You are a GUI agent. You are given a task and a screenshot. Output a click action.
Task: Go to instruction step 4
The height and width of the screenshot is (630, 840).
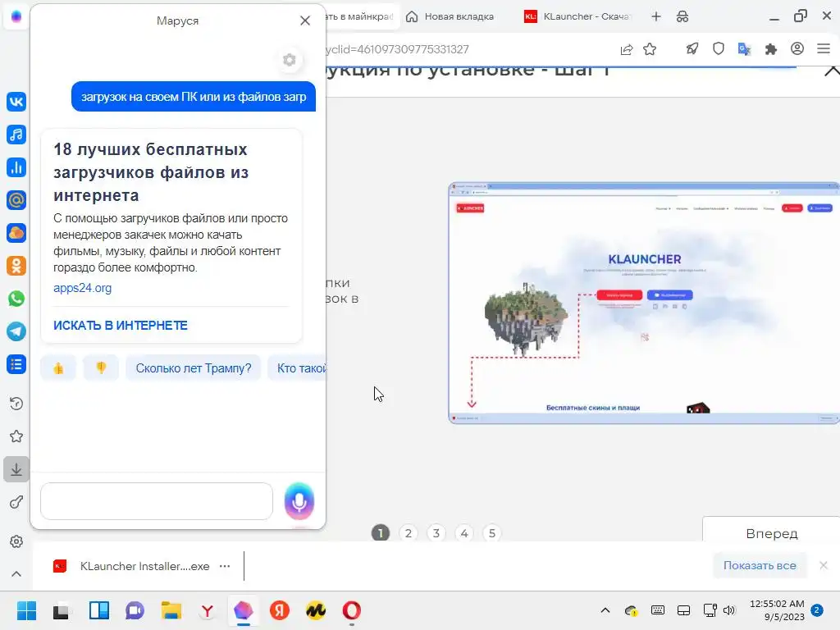[x=464, y=533]
